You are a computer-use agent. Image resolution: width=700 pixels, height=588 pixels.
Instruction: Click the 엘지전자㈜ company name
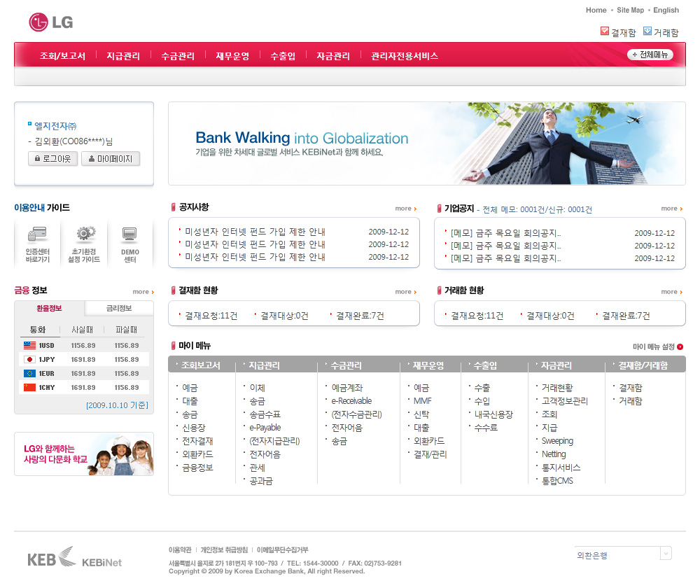(55, 127)
